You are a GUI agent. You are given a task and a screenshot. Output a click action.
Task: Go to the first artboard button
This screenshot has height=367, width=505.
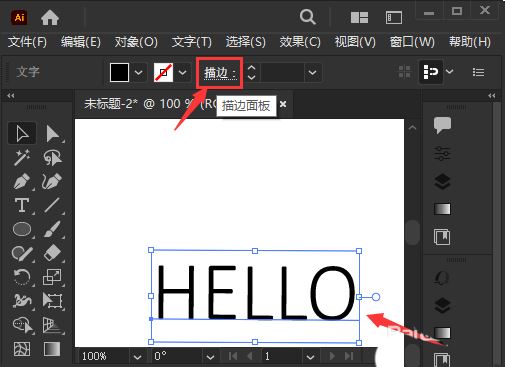click(233, 356)
